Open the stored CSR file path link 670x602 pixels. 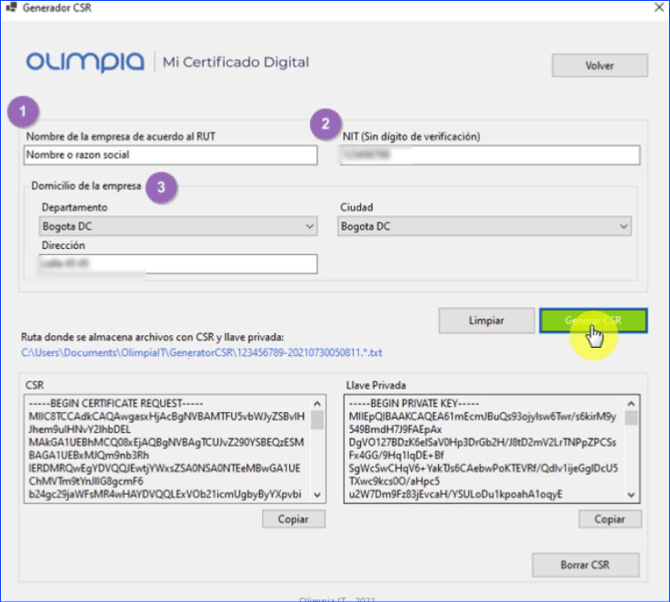(x=200, y=353)
